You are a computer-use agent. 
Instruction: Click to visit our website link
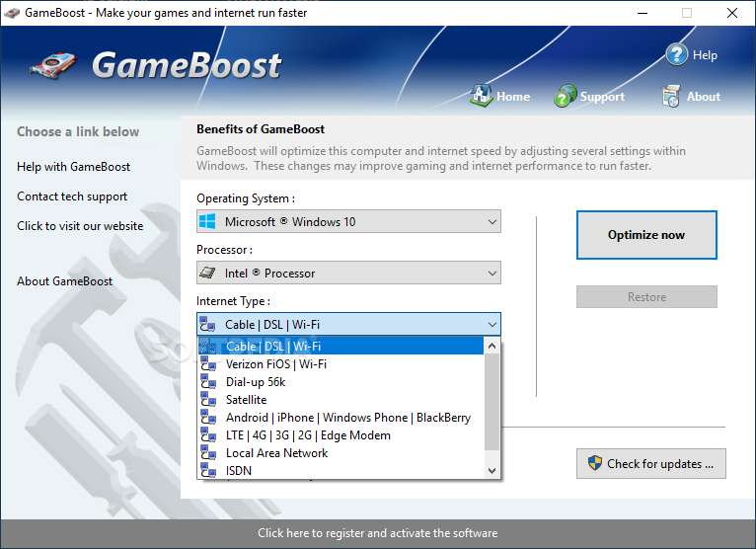[x=80, y=226]
